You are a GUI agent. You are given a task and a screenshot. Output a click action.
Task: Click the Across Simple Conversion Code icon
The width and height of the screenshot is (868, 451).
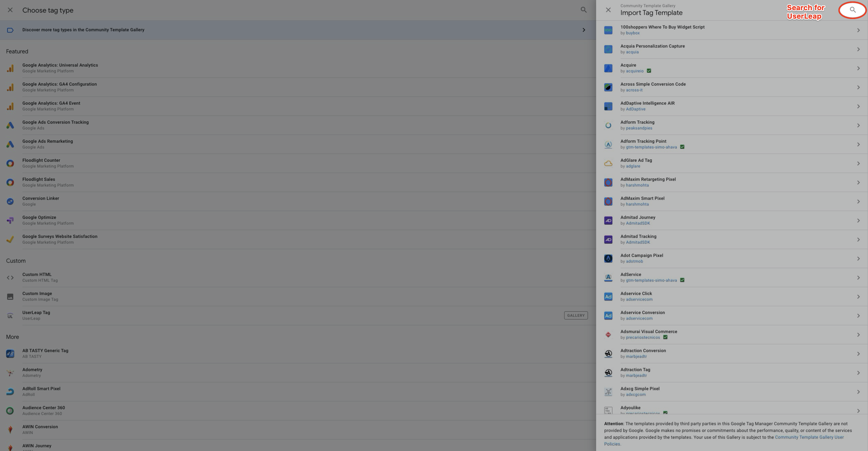tap(608, 87)
